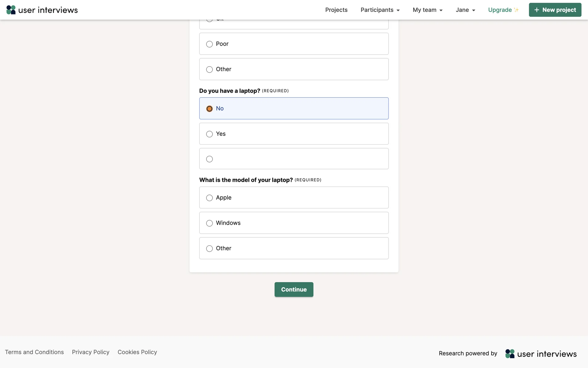
Task: Select Other under laptop model question
Action: coord(209,248)
